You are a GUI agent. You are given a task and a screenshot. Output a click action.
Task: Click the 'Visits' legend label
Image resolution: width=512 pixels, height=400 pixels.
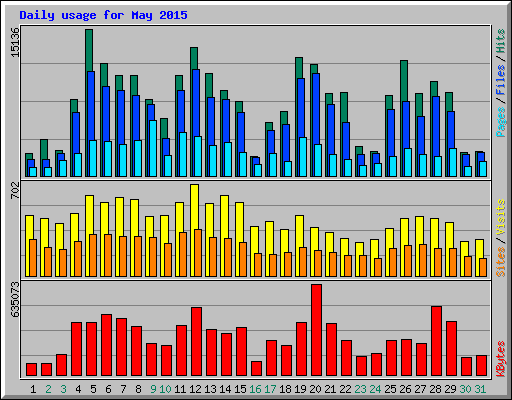(501, 218)
